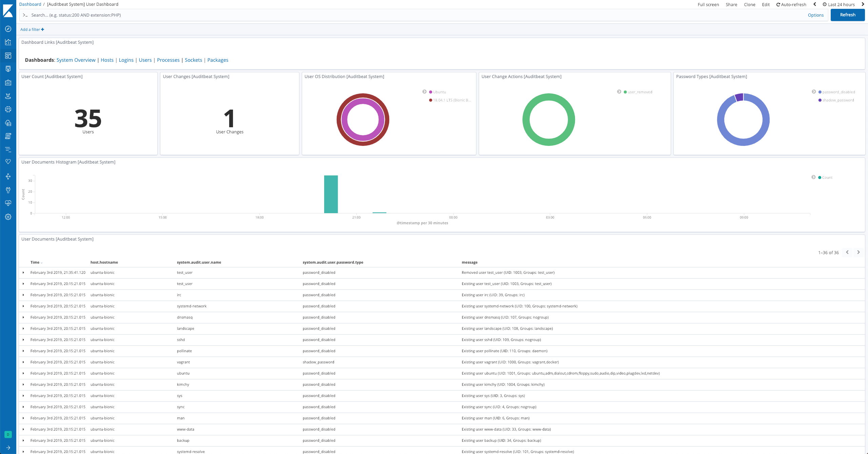The image size is (868, 454).
Task: Open the Machine Learning app
Action: coord(8,109)
